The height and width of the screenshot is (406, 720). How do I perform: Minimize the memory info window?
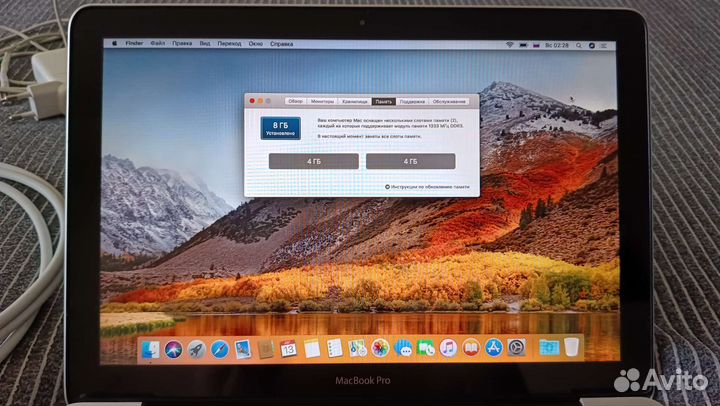pos(260,101)
